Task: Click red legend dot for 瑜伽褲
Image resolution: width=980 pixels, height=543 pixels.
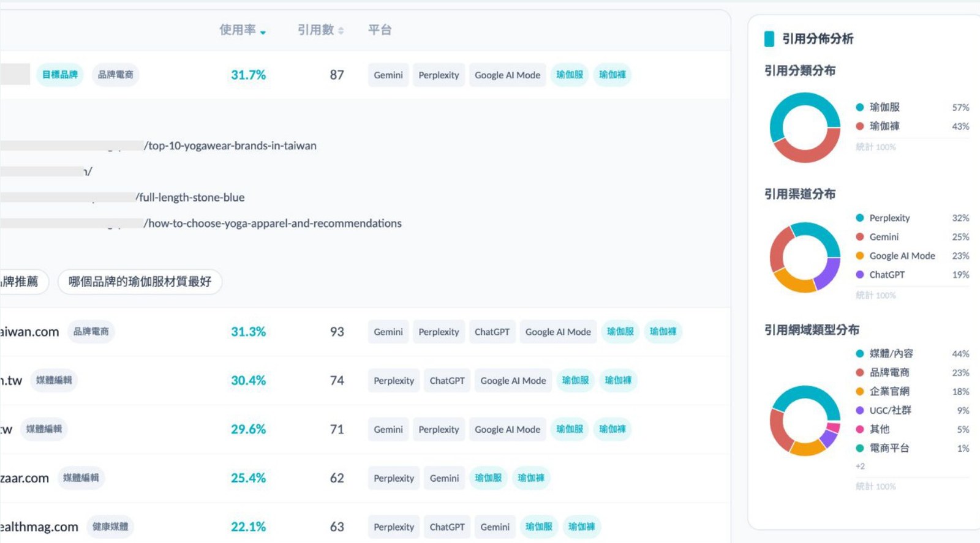Action: (860, 126)
